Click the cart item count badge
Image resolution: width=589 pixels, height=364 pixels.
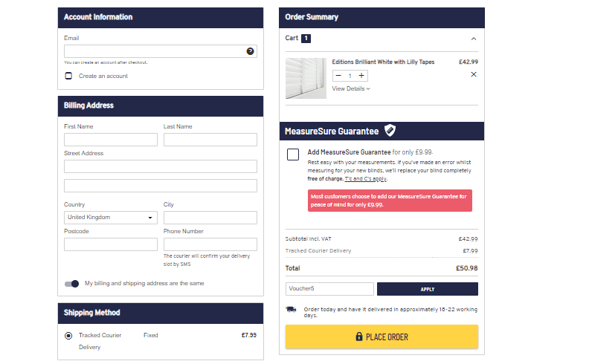[306, 38]
